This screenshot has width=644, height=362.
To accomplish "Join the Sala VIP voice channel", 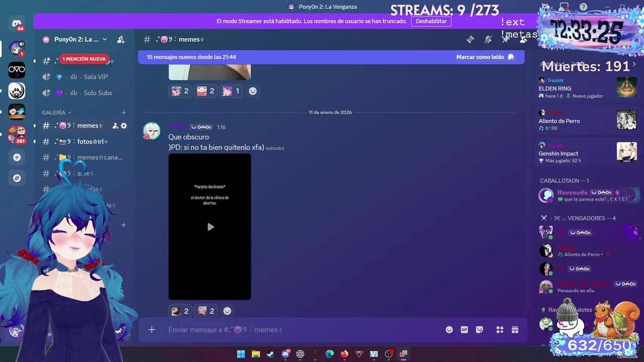I will [83, 77].
